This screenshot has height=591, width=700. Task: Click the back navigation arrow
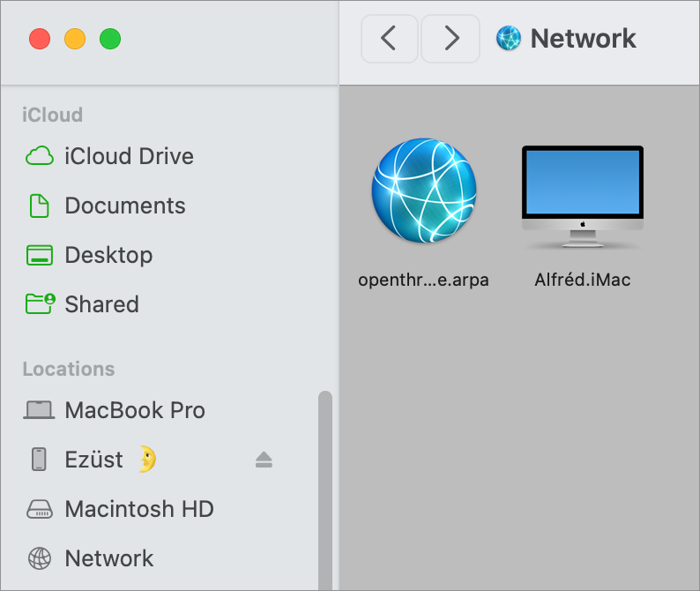[x=388, y=38]
